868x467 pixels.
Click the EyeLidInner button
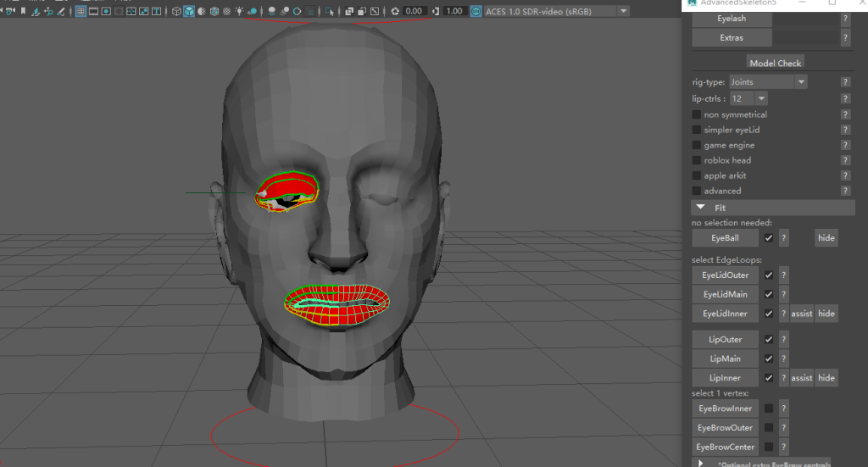pyautogui.click(x=726, y=314)
